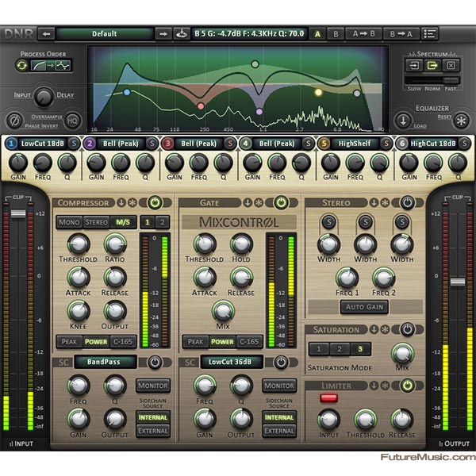Open band 4 Bell (Peak) type dropdown
The image size is (476, 476).
pos(277,144)
